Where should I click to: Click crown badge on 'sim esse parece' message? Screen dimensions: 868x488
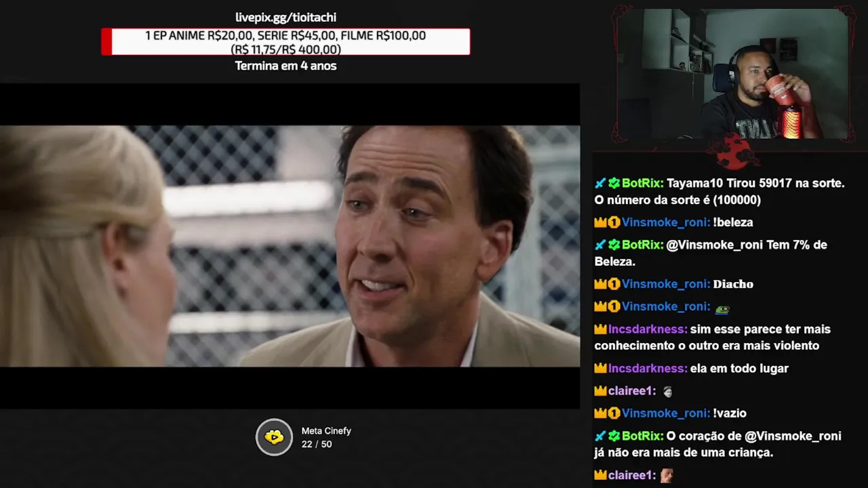click(600, 329)
